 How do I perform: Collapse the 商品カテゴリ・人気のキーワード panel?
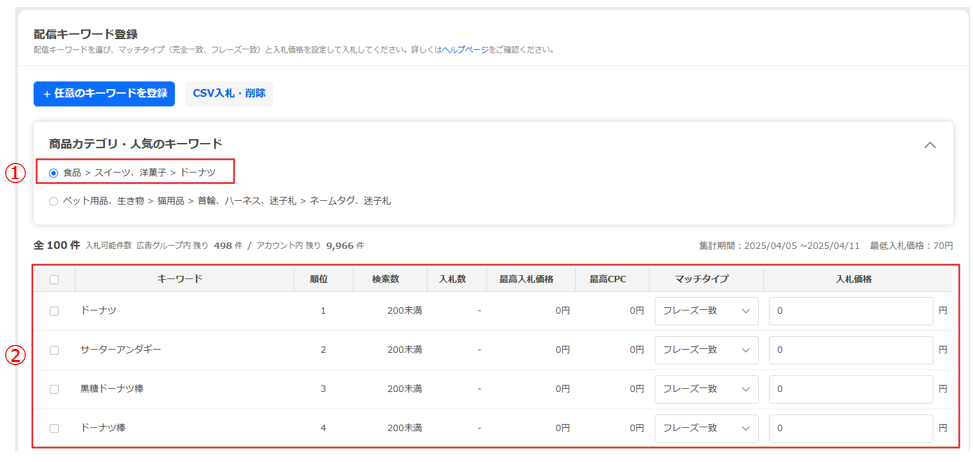point(929,145)
